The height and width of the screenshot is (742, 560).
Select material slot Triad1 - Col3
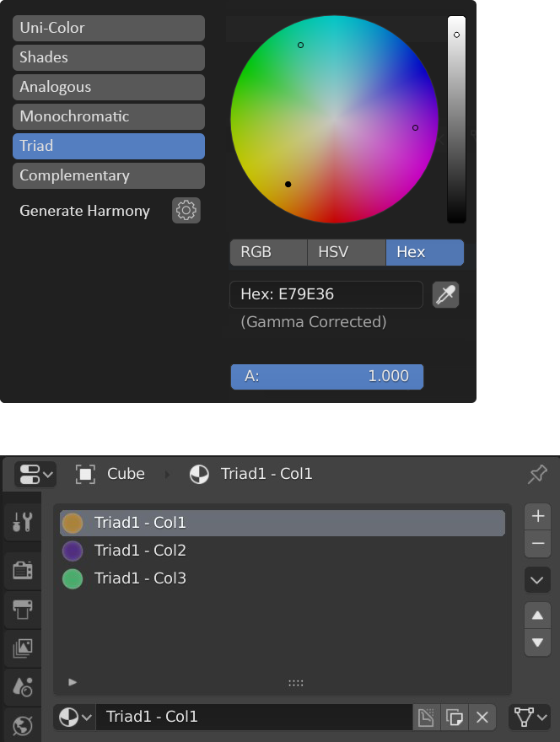[283, 578]
